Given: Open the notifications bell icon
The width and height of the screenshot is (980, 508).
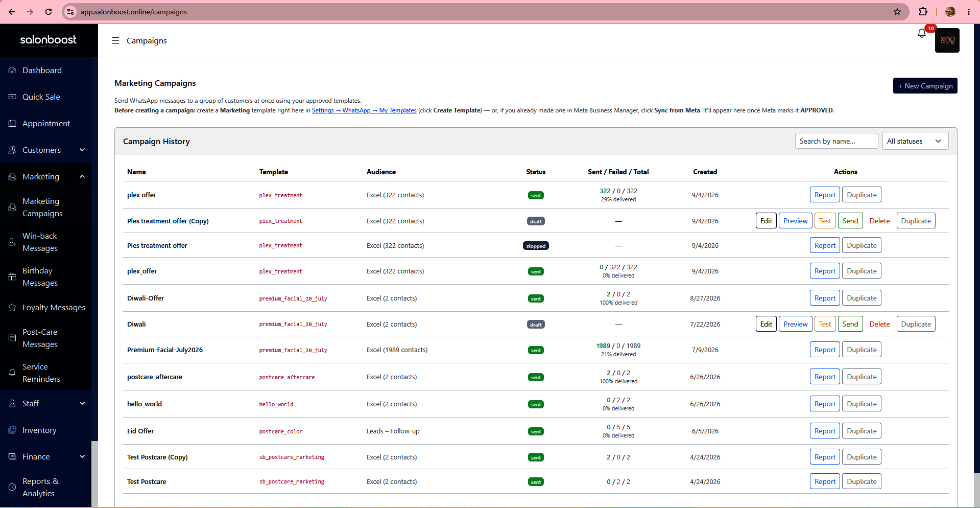Looking at the screenshot, I should (921, 34).
